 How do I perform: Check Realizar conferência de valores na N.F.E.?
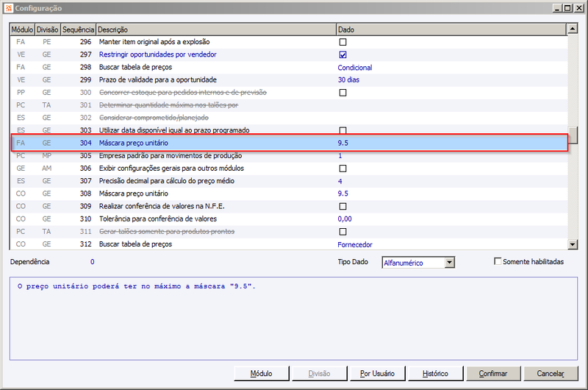343,207
